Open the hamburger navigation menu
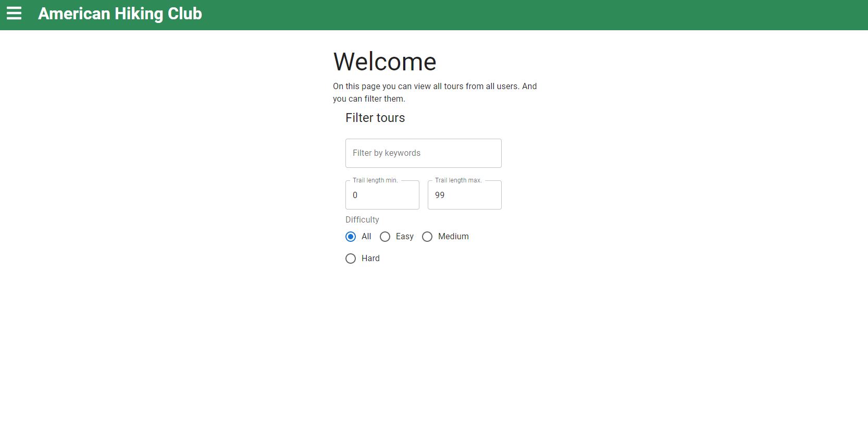 click(14, 14)
